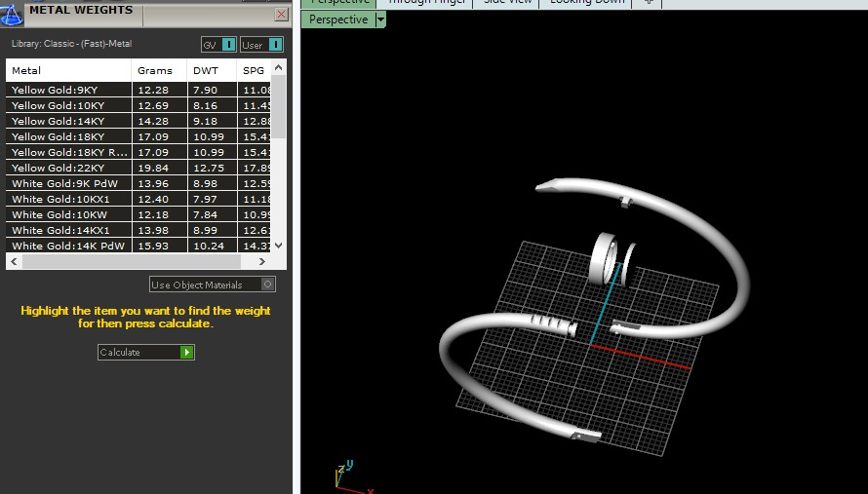This screenshot has height=494, width=868.
Task: Click the 15.93 grams cell
Action: (159, 246)
